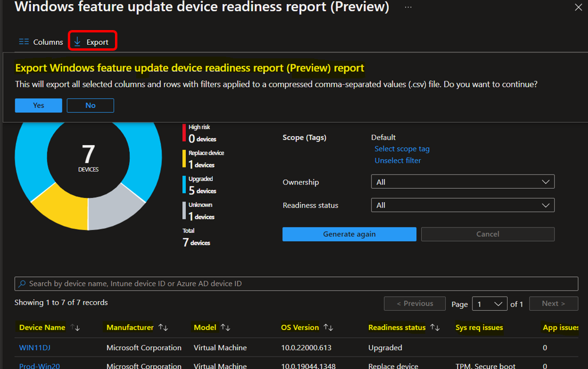Select the Unknown 1 devices legend entry
This screenshot has width=588, height=369.
(x=199, y=211)
